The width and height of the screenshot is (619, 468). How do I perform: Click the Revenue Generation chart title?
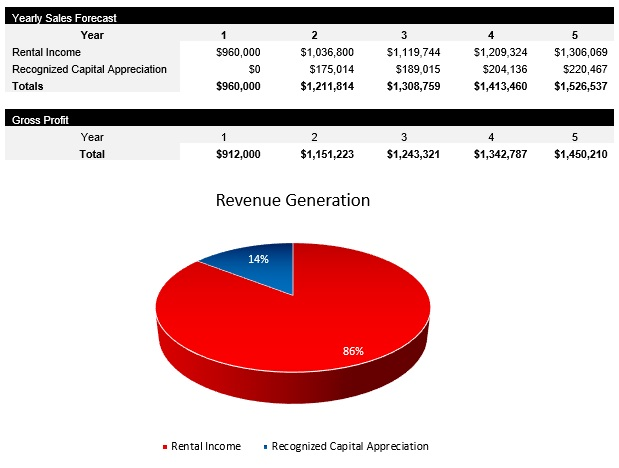point(293,200)
